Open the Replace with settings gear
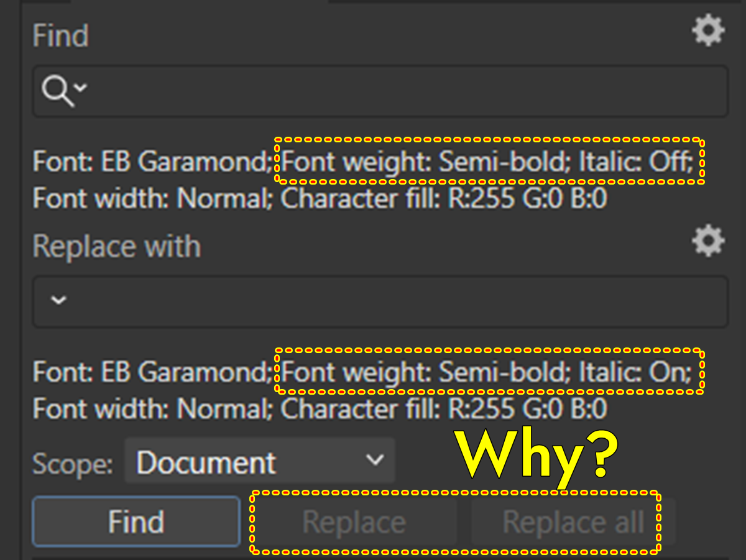This screenshot has width=746, height=560. [708, 241]
